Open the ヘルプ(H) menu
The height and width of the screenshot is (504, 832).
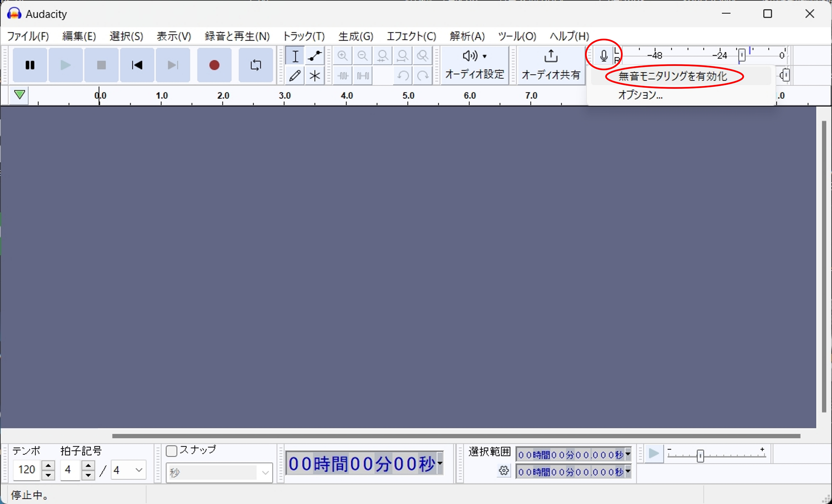point(569,36)
